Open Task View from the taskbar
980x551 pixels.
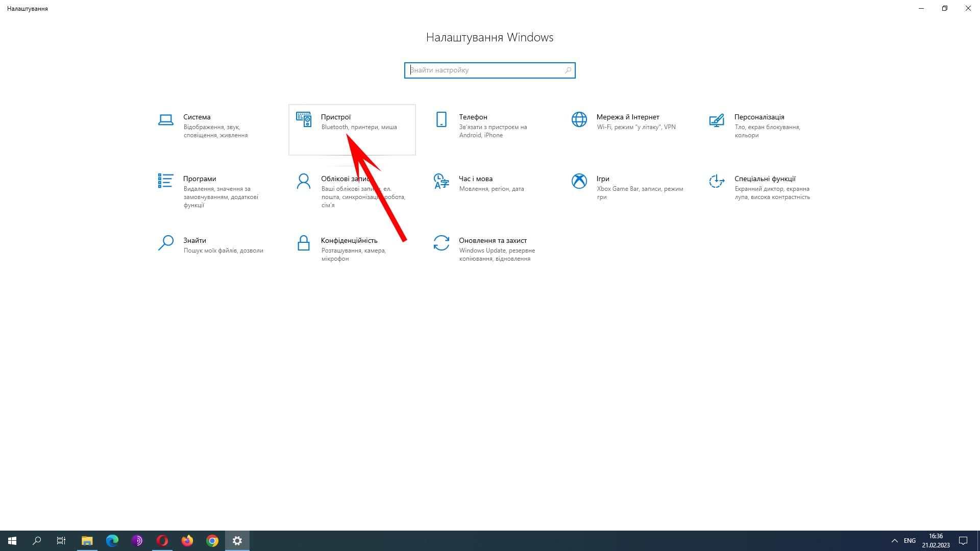point(61,541)
